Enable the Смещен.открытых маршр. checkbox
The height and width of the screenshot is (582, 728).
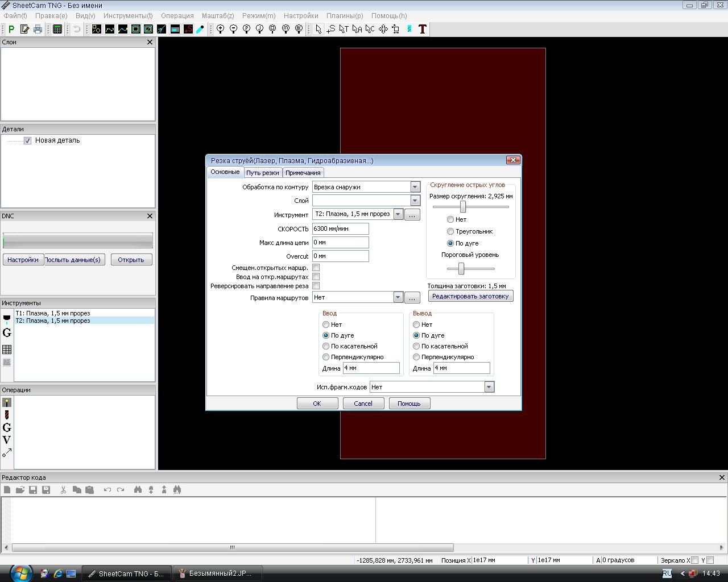point(316,267)
